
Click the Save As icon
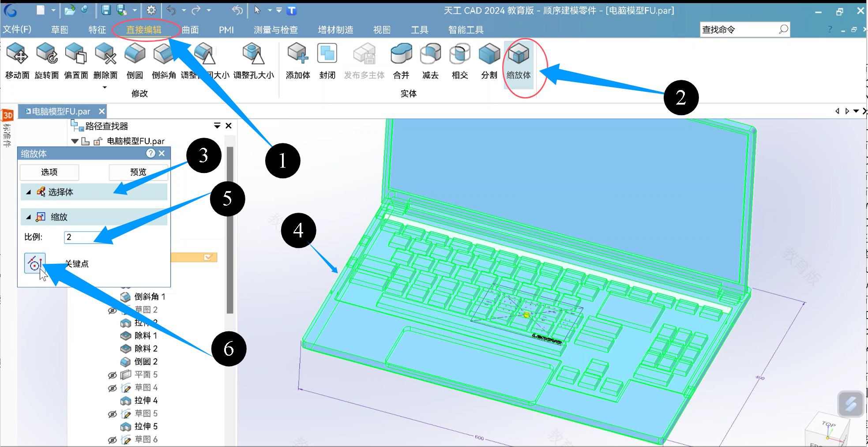[x=122, y=10]
